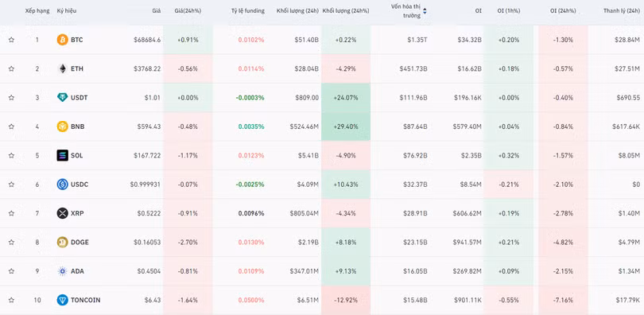
Task: Click BNB volume change +29.40%
Action: tap(346, 126)
